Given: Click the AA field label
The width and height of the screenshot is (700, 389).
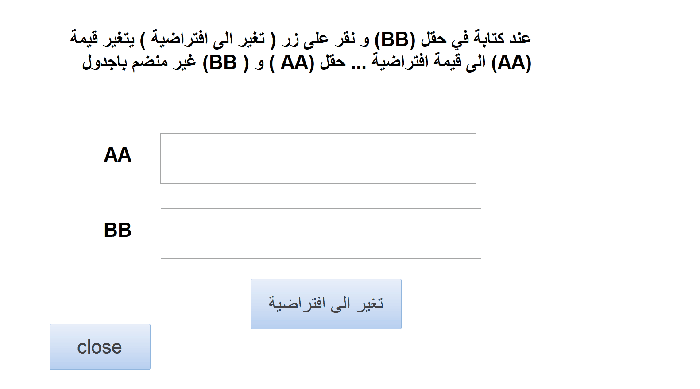Looking at the screenshot, I should click(x=117, y=155).
